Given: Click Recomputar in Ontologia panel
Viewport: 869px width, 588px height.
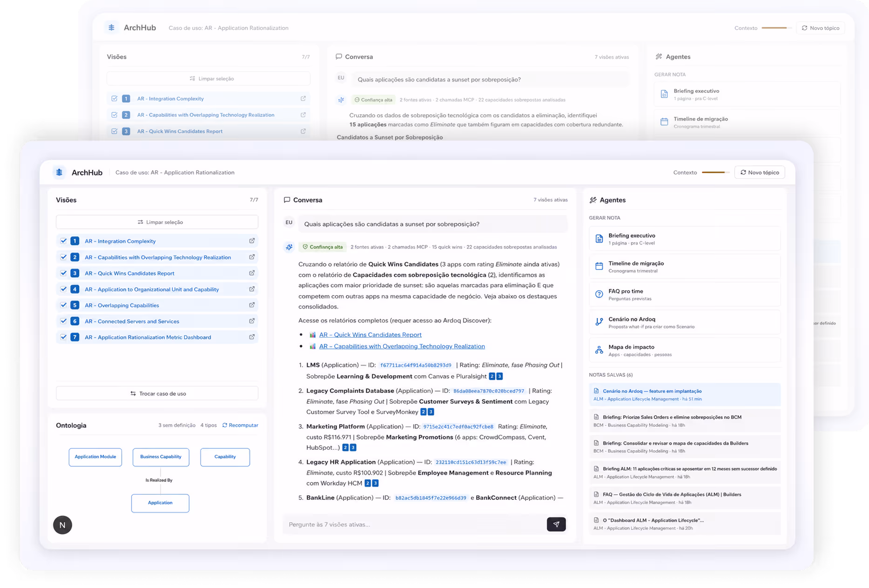Looking at the screenshot, I should 240,425.
